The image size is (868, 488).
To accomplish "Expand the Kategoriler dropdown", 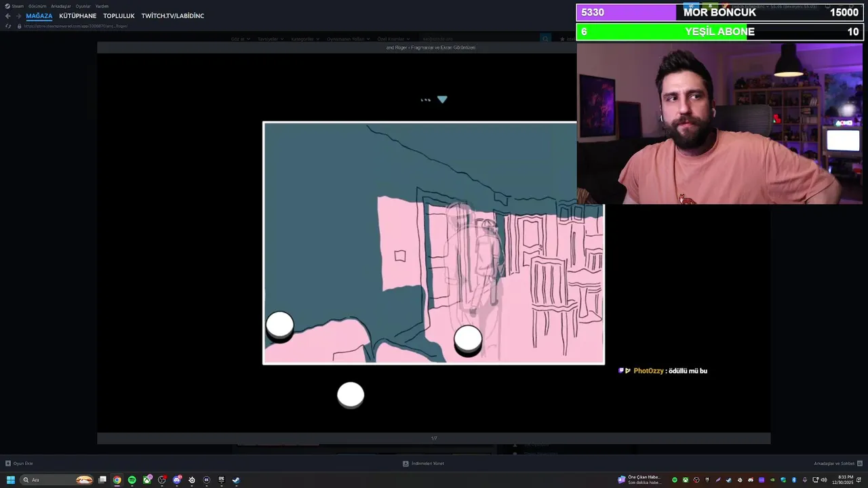I will click(305, 39).
